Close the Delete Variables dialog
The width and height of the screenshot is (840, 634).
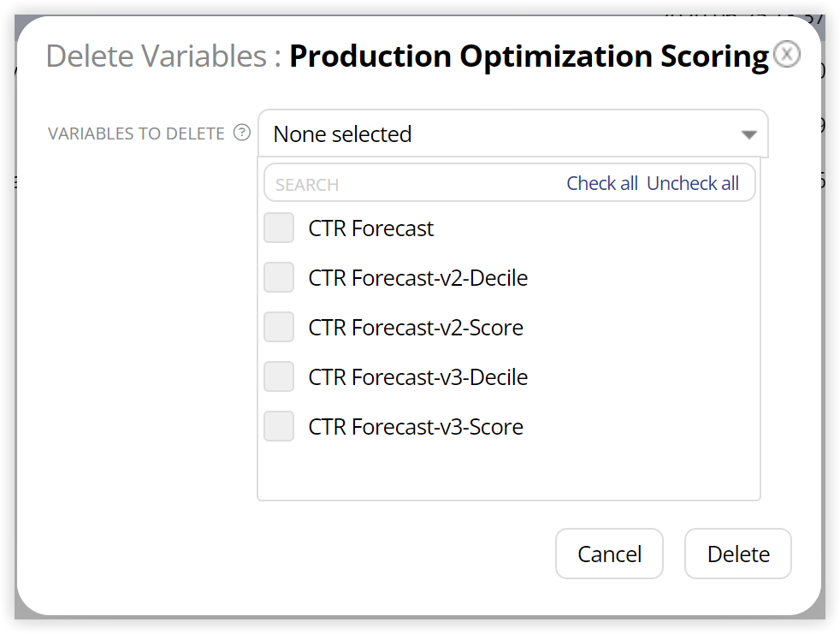(x=786, y=55)
